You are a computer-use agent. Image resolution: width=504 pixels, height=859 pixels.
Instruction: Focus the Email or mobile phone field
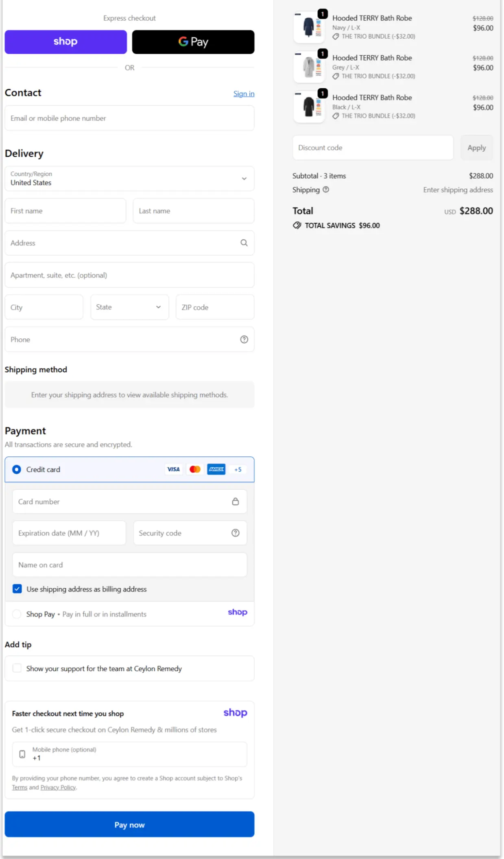point(129,118)
